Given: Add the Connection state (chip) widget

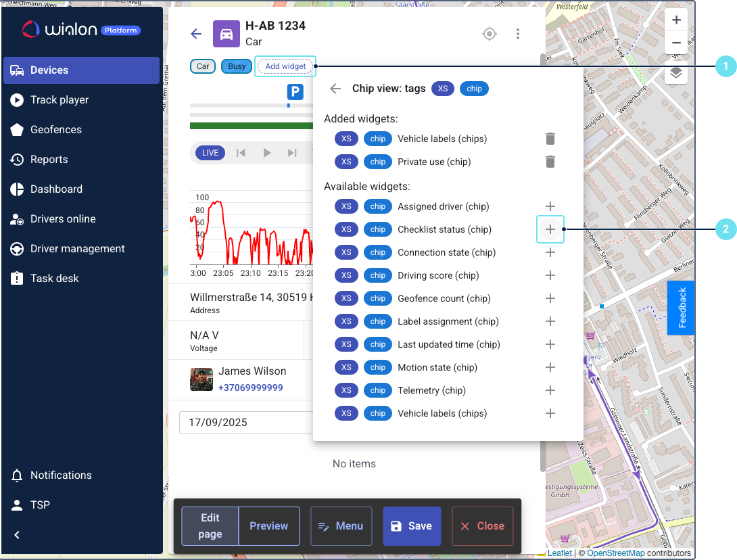Looking at the screenshot, I should pos(550,252).
